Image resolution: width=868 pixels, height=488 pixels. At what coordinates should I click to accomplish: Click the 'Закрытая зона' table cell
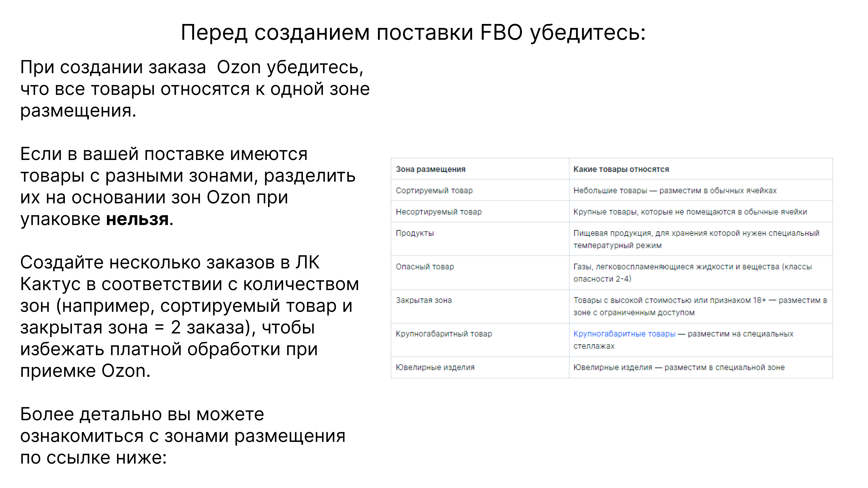pyautogui.click(x=424, y=300)
